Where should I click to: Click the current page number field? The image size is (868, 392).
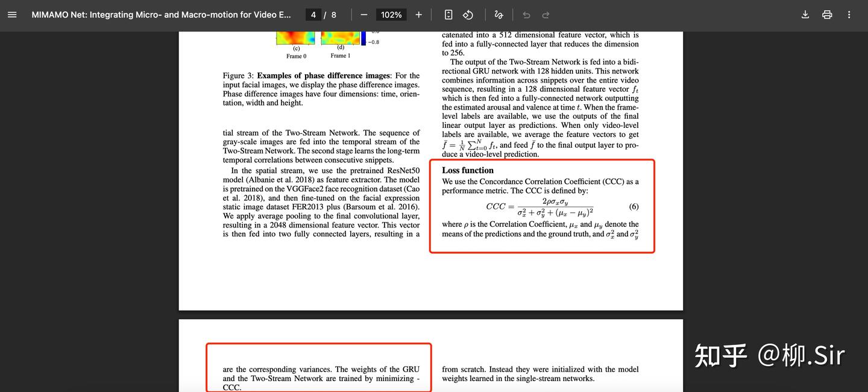[x=313, y=14]
